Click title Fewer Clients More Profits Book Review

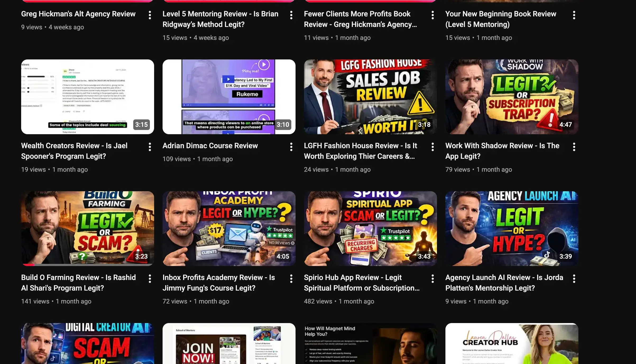[x=361, y=19]
